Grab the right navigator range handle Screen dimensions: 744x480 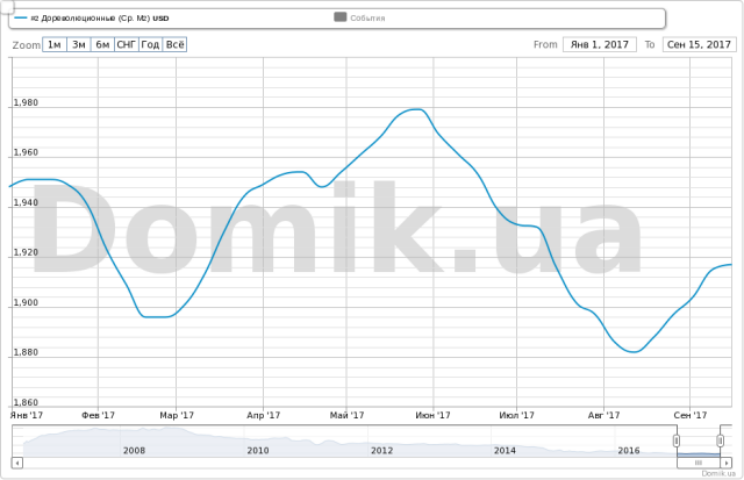click(720, 441)
